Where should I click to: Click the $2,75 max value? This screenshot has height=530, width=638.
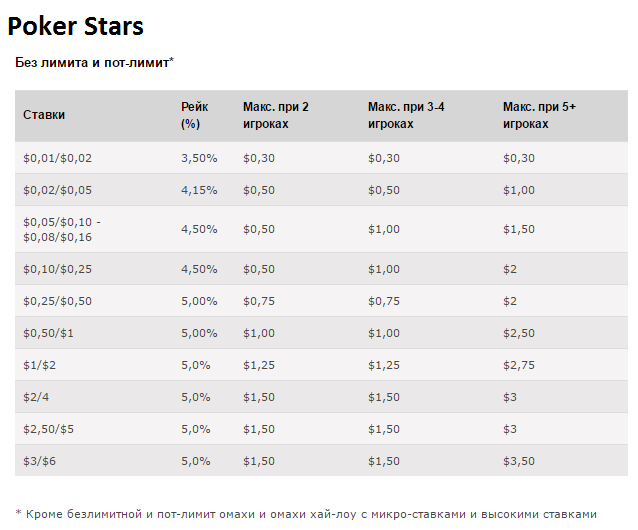pyautogui.click(x=518, y=365)
